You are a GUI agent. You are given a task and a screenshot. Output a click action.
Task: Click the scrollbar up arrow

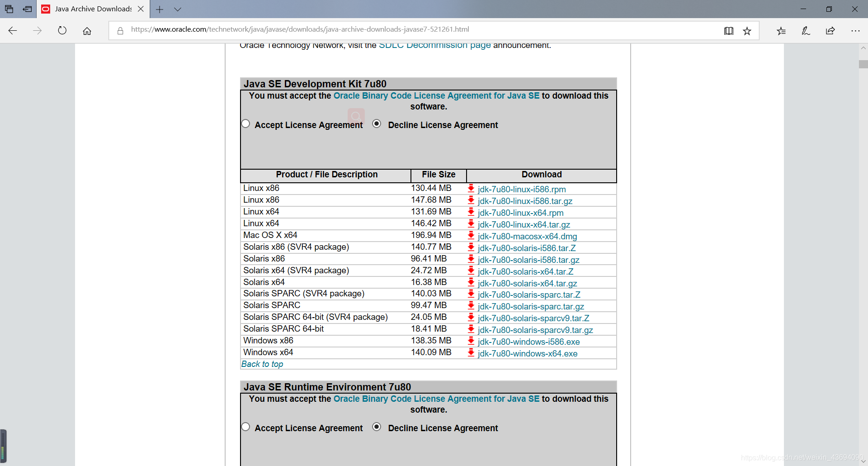(863, 48)
